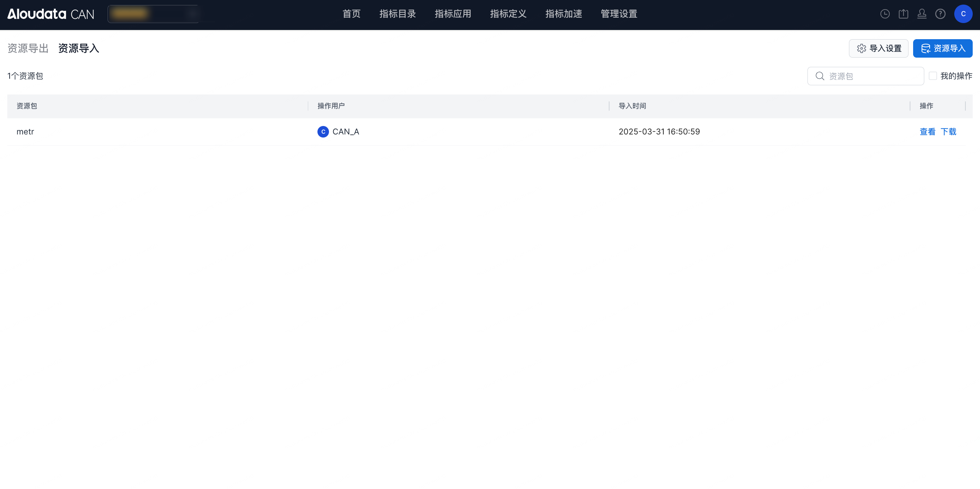Image resolution: width=980 pixels, height=489 pixels.
Task: Click the blue 资源导入 button
Action: 942,48
